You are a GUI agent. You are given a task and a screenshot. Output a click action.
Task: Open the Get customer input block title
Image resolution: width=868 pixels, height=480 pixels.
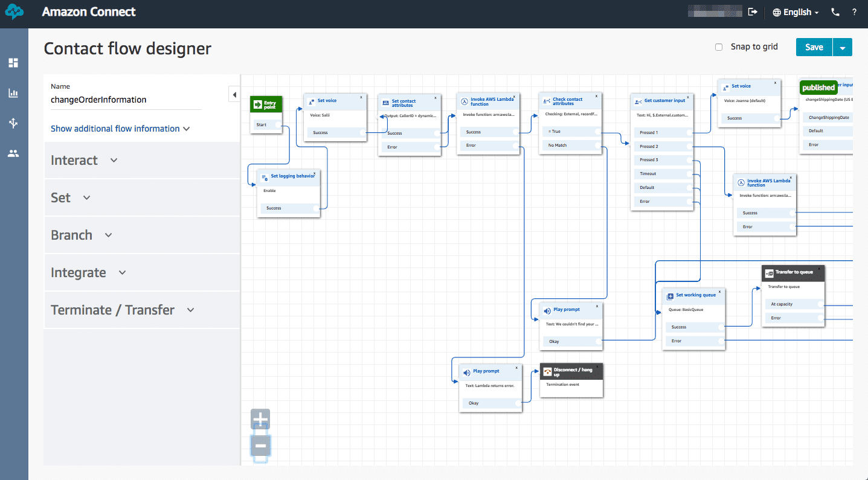[664, 101]
